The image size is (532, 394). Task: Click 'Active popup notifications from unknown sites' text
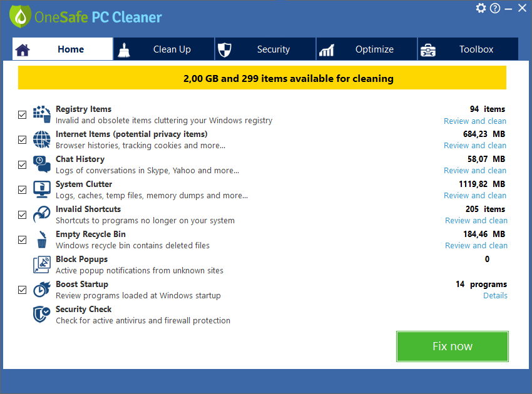pos(140,271)
